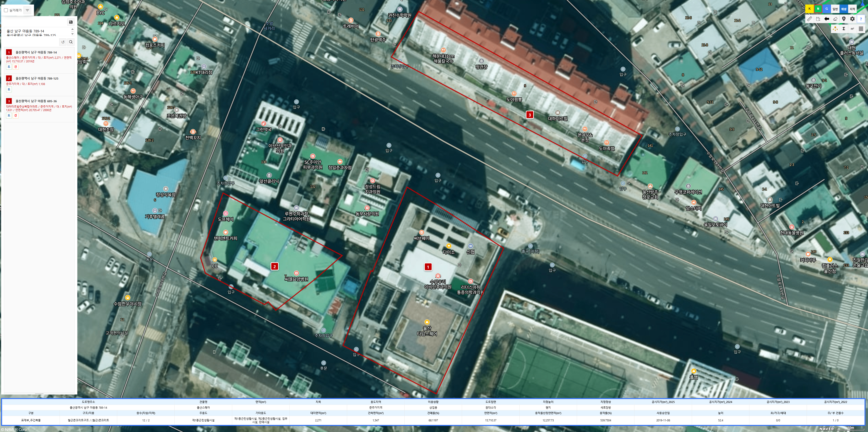Enable the 실거래가 checkbox
The height and width of the screenshot is (432, 868).
[x=6, y=10]
